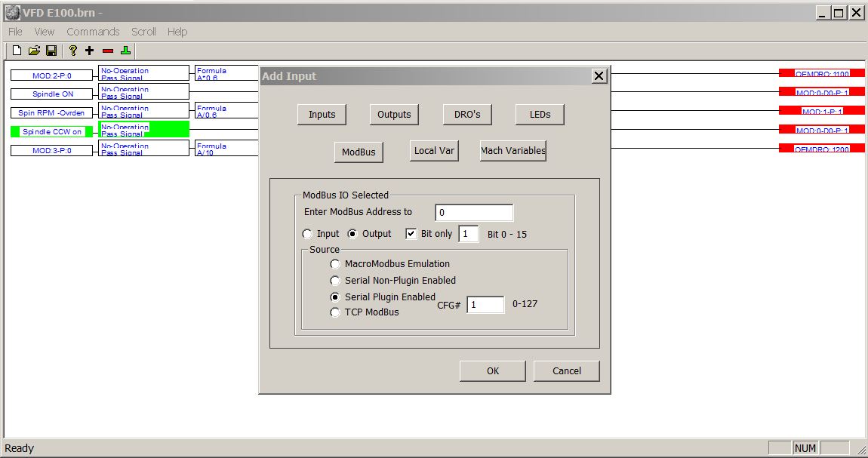This screenshot has width=868, height=458.
Task: Click the green highlighted No-Operation block
Action: (144, 130)
